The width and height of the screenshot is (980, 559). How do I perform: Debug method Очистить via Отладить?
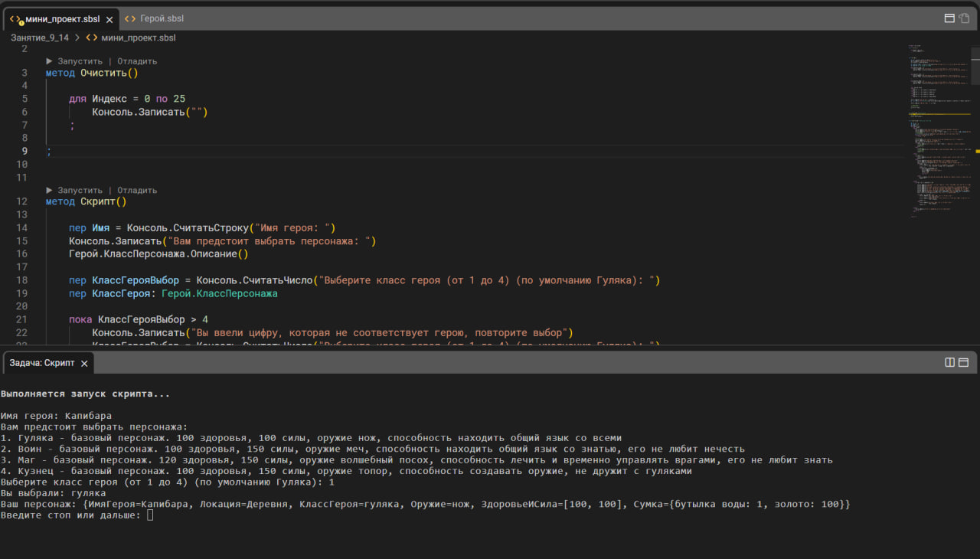pyautogui.click(x=137, y=61)
